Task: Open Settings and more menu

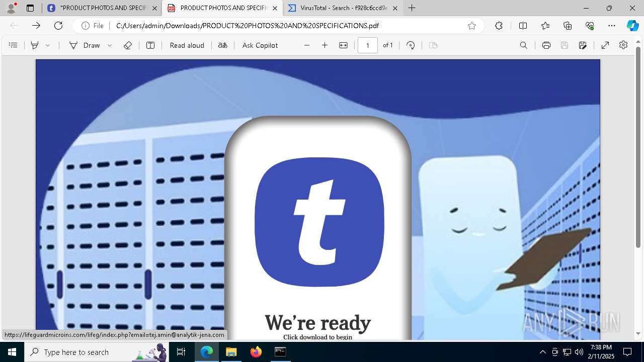Action: (x=612, y=26)
